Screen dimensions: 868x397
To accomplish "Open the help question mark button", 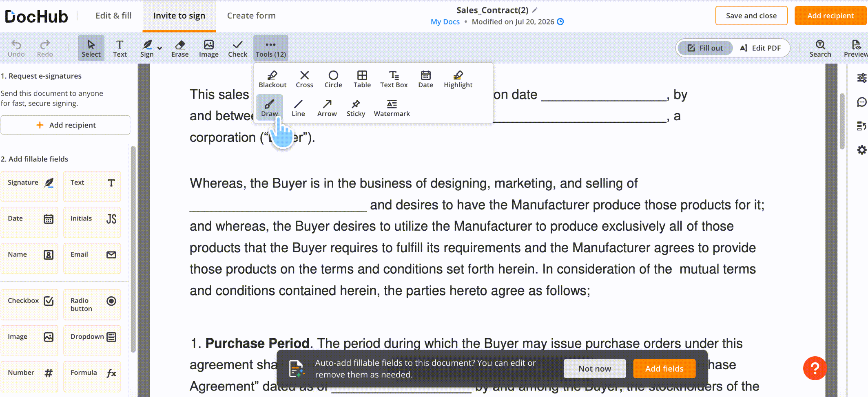I will (x=815, y=368).
